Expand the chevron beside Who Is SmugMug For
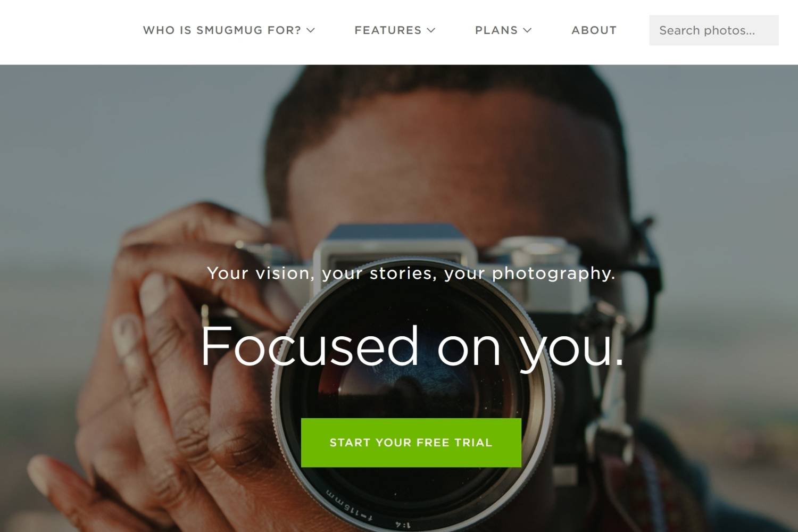This screenshot has width=798, height=532. tap(311, 30)
